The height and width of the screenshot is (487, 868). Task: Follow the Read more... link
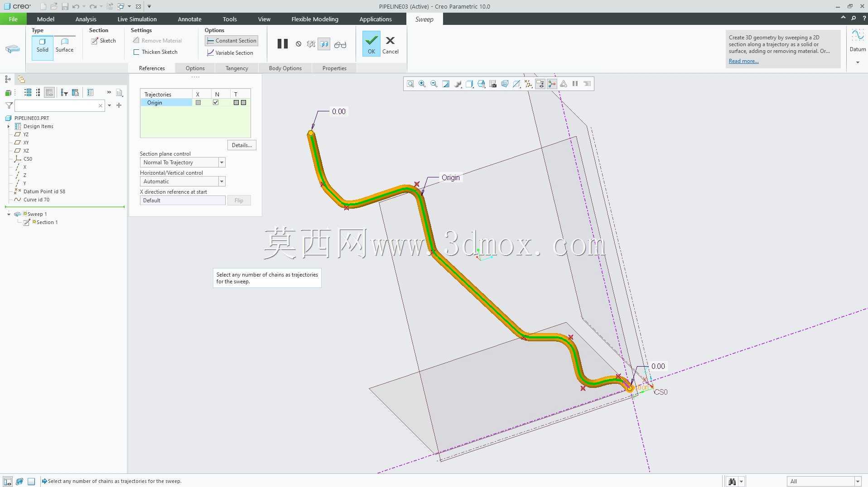click(743, 61)
